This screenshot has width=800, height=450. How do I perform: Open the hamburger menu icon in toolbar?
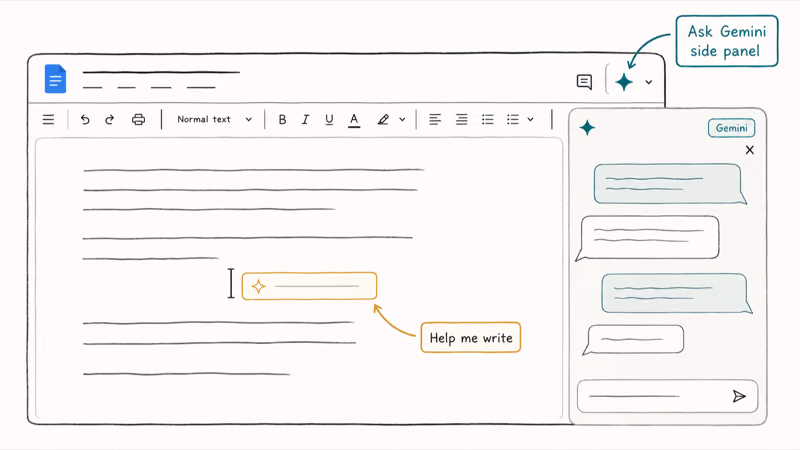click(48, 119)
